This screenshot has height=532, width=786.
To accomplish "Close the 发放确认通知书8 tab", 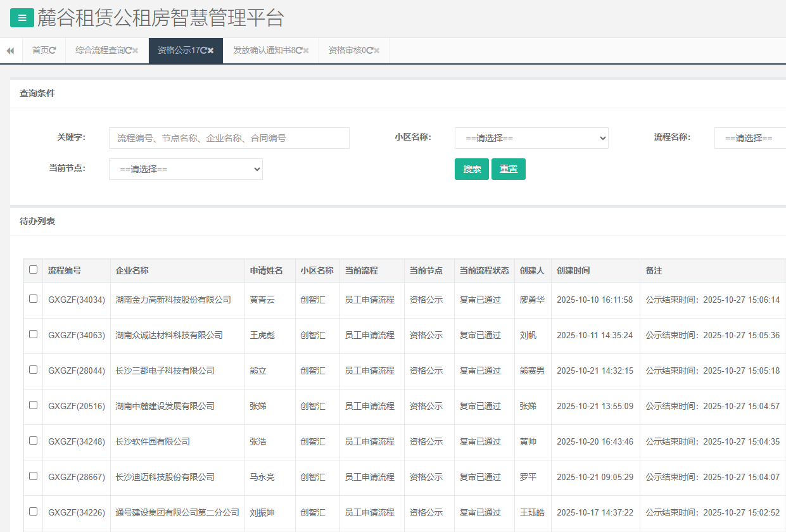I will pos(306,51).
